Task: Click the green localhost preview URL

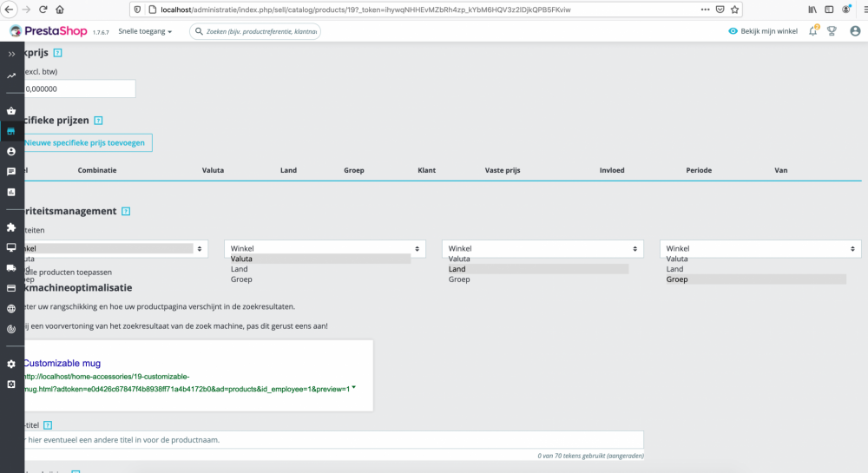Action: [187, 383]
